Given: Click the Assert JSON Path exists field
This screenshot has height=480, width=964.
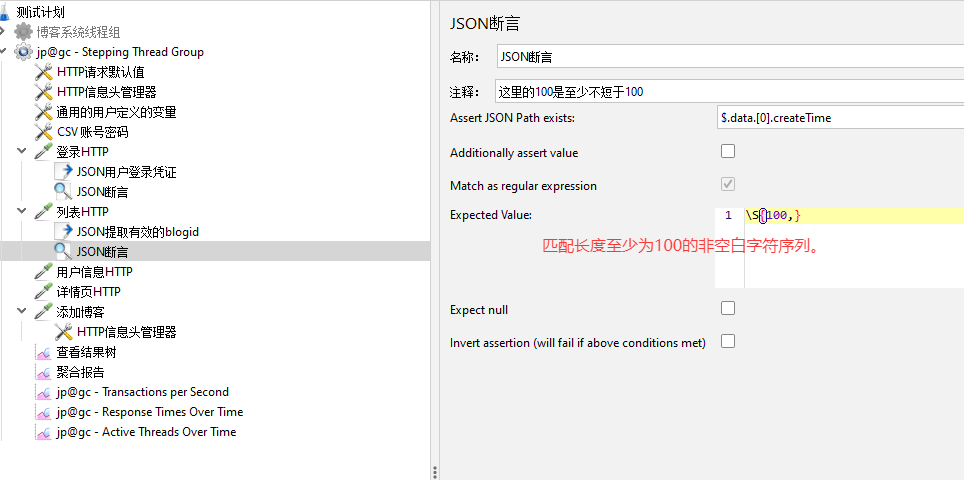Looking at the screenshot, I should pyautogui.click(x=840, y=117).
